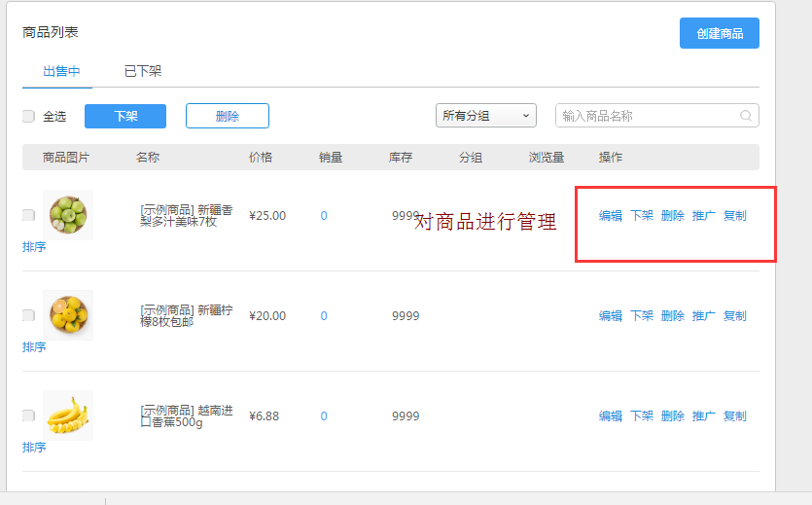Open the banana product thumbnail
Viewport: 812px width, 505px height.
pyautogui.click(x=67, y=415)
